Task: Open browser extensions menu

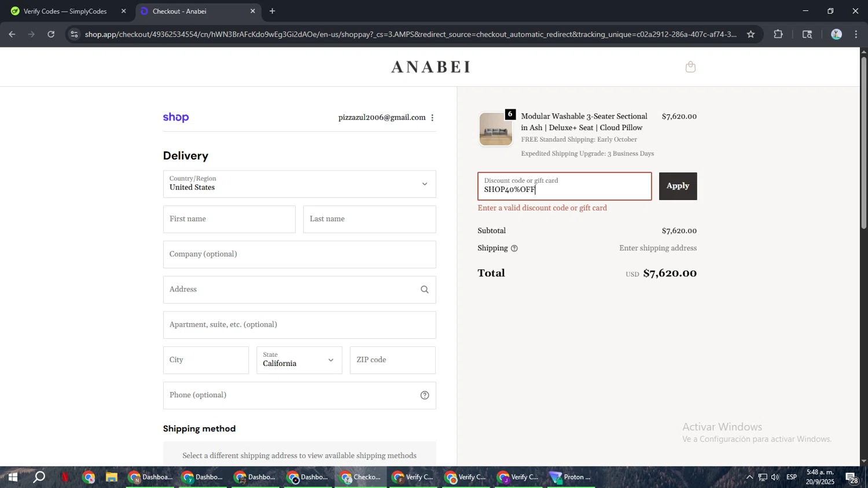Action: click(778, 35)
